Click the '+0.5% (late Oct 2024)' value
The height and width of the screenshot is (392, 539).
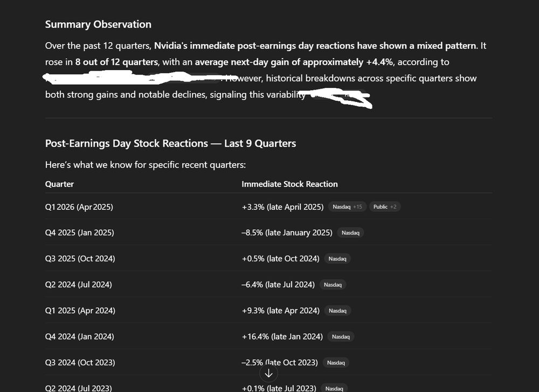pos(280,259)
